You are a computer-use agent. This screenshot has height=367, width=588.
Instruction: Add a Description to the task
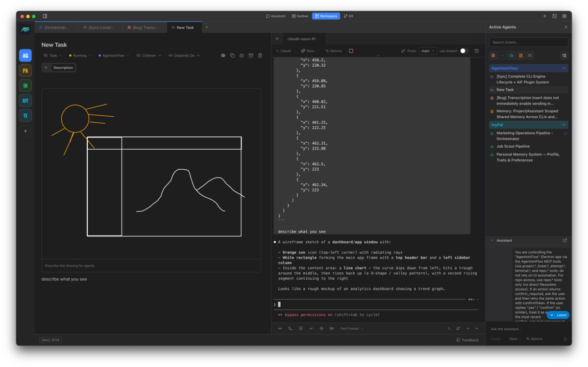point(58,67)
